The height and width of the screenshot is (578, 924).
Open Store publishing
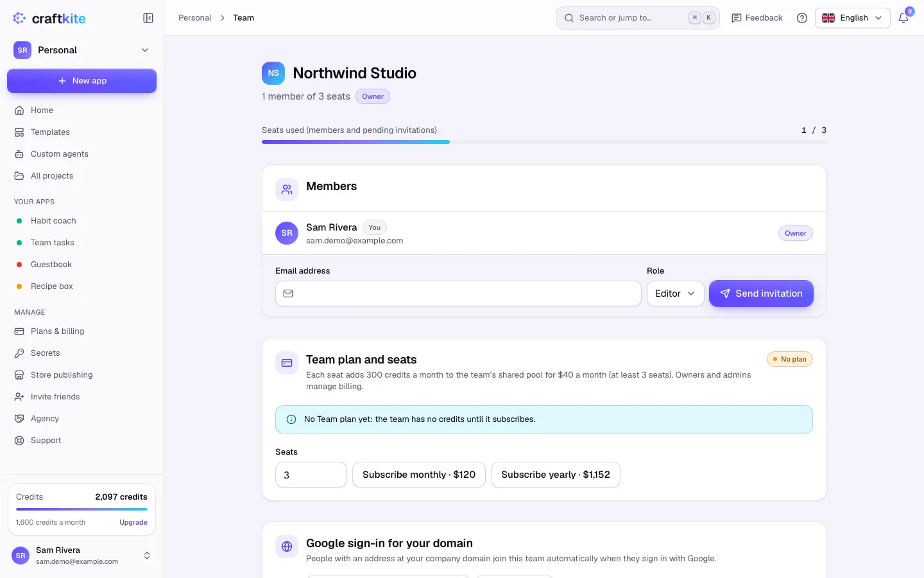coord(81,375)
